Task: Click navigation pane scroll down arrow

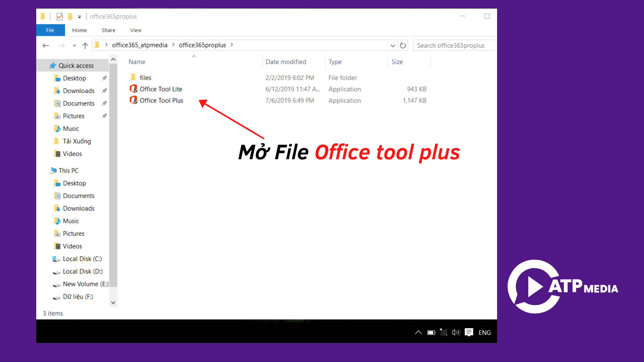Action: (113, 303)
